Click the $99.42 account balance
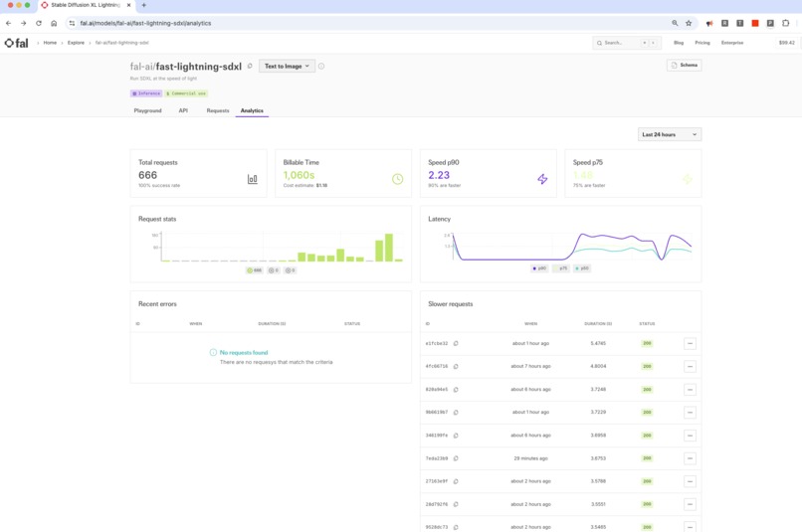The image size is (802, 532). [x=787, y=43]
